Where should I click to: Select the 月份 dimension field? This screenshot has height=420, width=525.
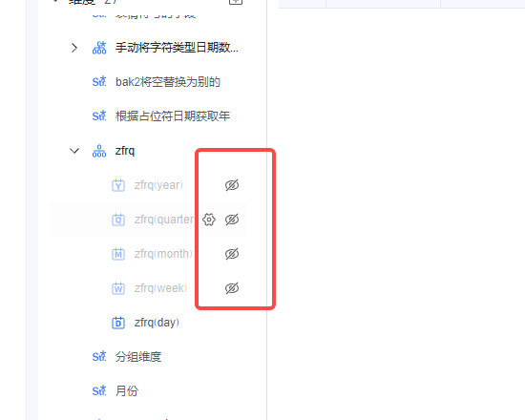tap(127, 390)
